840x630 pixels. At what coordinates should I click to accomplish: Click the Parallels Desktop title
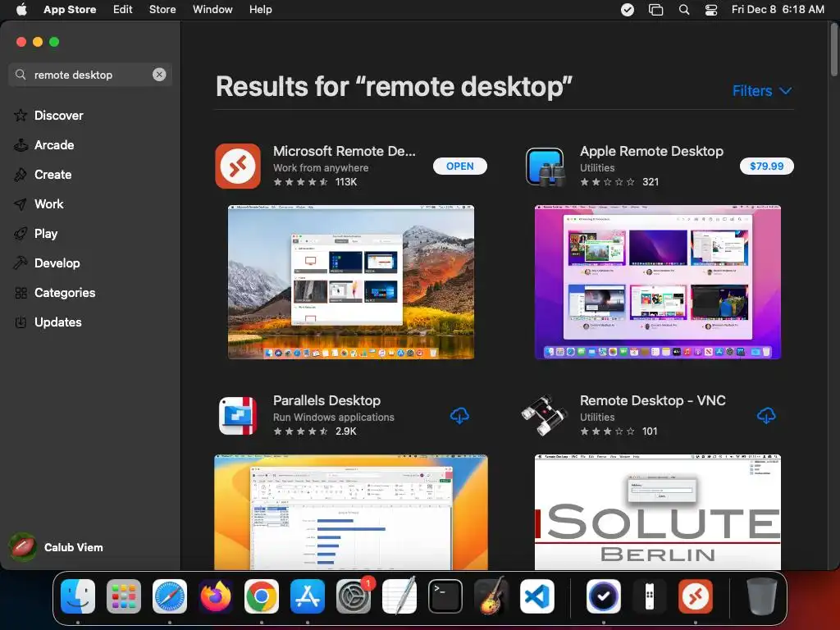pos(326,400)
